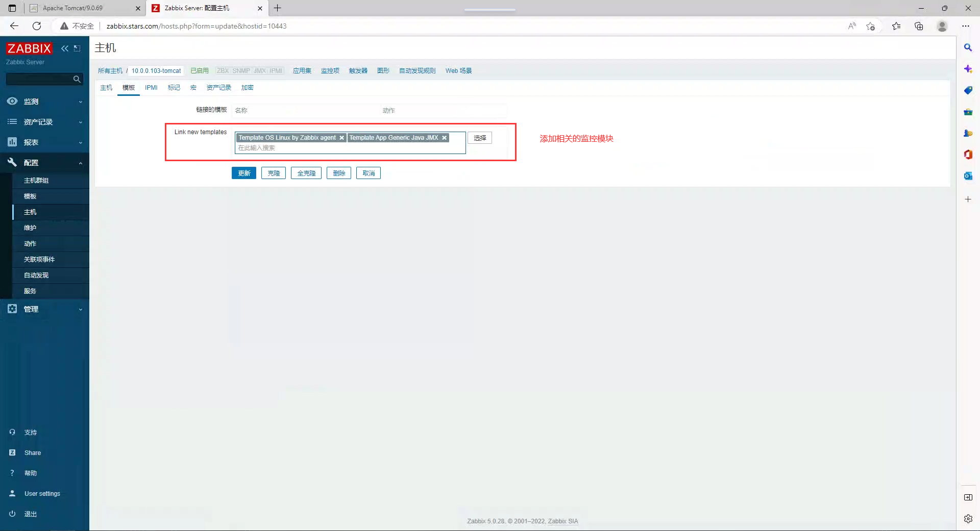Screen dimensions: 980x531
Task: Add page to favorites star icon
Action: 871,26
